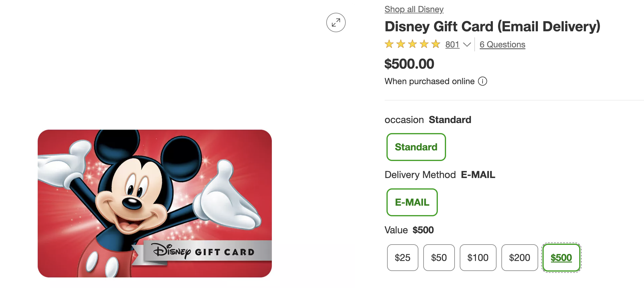Screen dimensions: 644x288
Task: Click the Disney Gift Card product title
Action: click(x=492, y=26)
